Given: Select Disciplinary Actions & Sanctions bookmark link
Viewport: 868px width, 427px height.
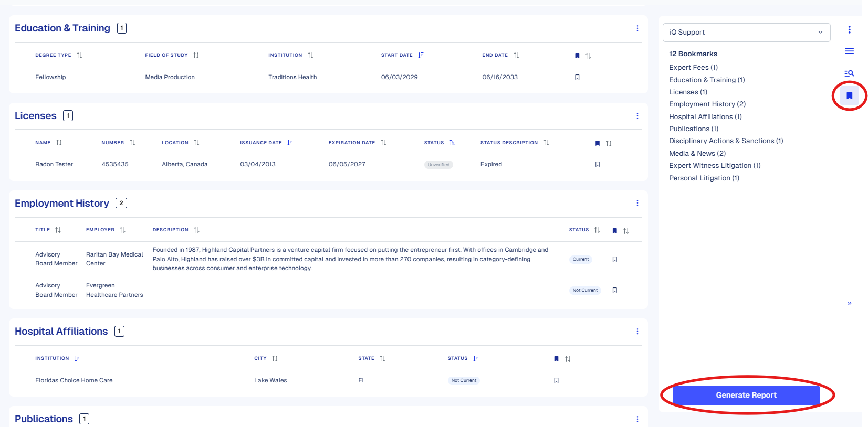Looking at the screenshot, I should pos(726,141).
